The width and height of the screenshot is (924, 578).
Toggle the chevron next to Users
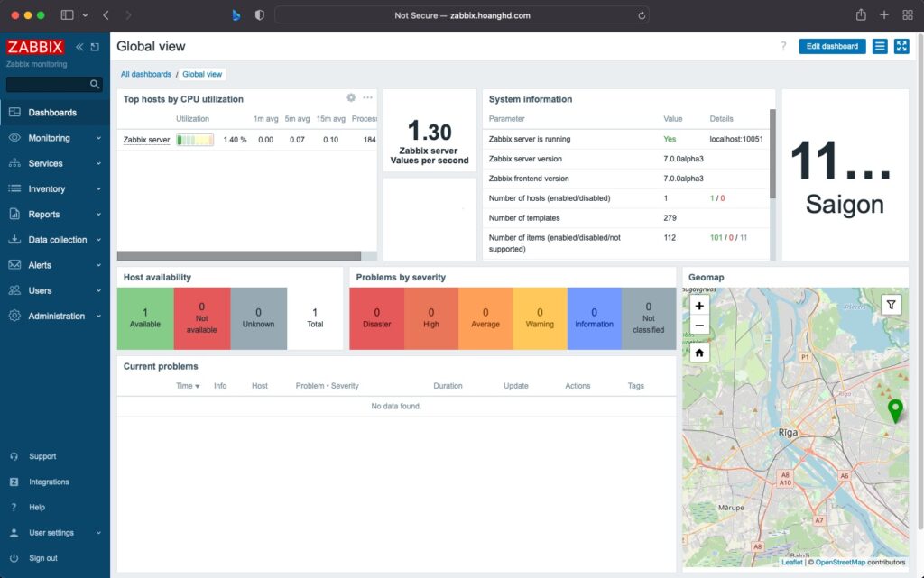[x=98, y=290]
